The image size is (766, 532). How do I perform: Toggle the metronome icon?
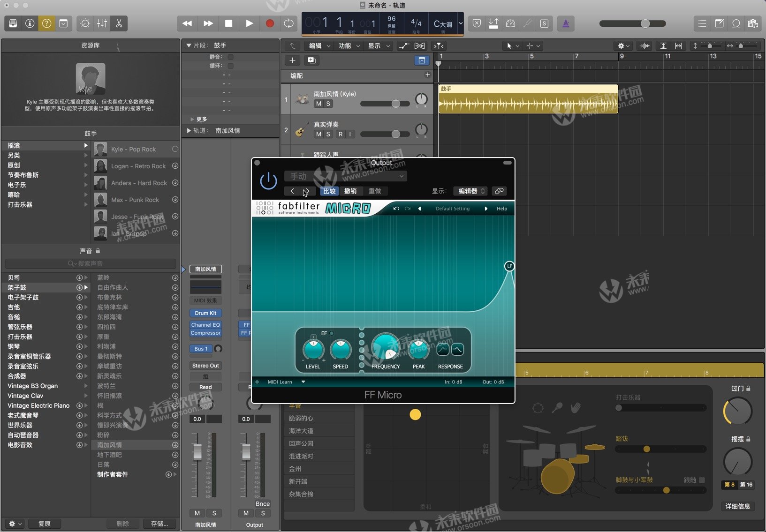566,23
